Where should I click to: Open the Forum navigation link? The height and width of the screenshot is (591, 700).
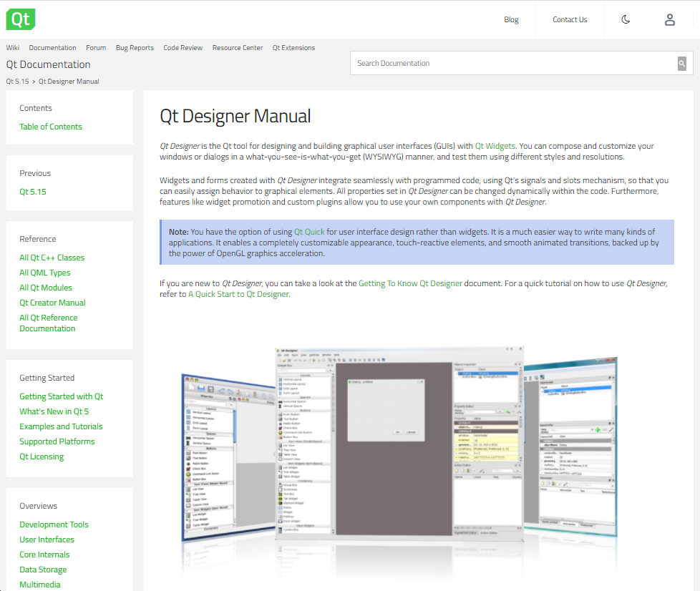[x=96, y=48]
